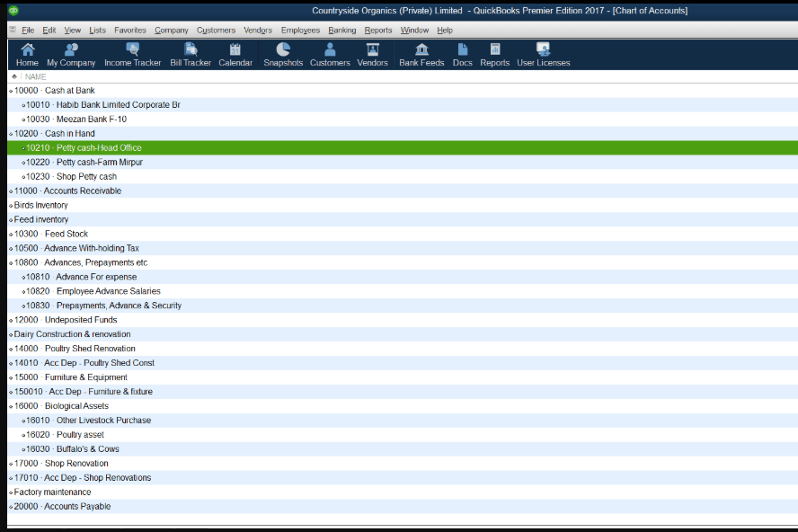Select 10030 Meezan Bank F-10 account
The height and width of the screenshot is (532, 798).
point(402,119)
